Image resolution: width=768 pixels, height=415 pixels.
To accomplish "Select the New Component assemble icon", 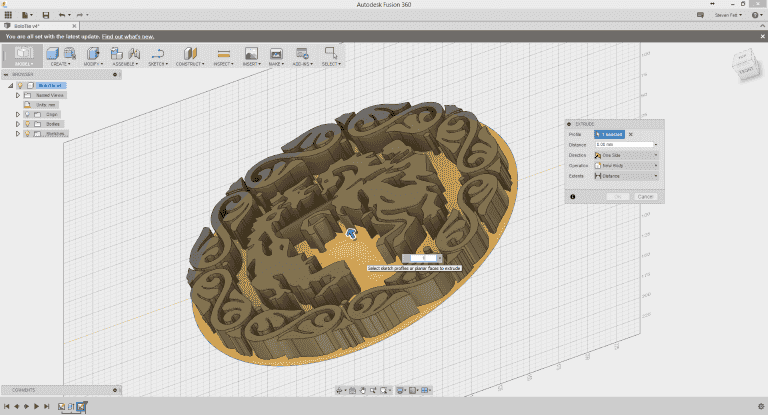I will (117, 53).
